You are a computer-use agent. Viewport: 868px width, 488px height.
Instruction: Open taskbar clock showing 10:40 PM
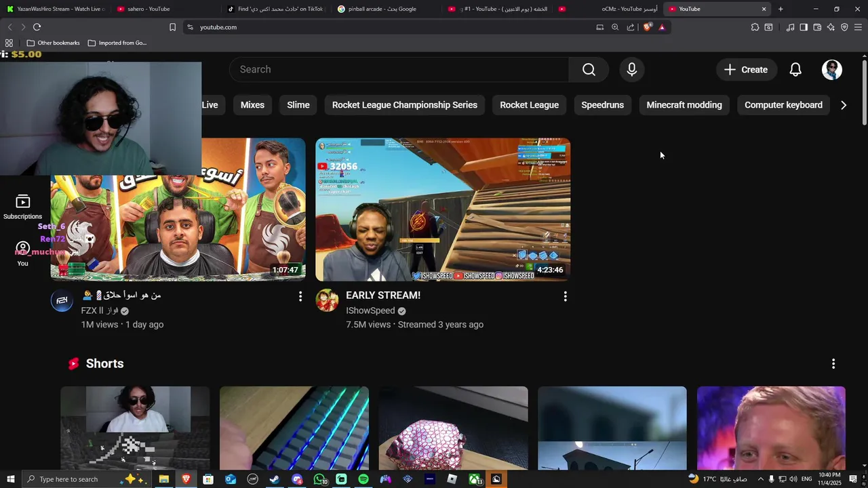pos(830,479)
